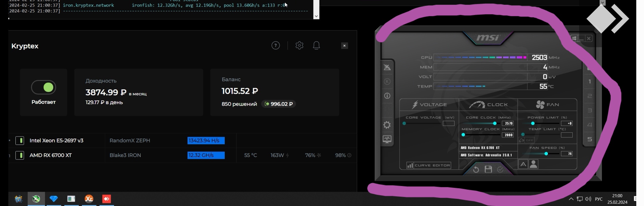
Task: Open Kryptex settings with the gear icon
Action: (x=299, y=45)
